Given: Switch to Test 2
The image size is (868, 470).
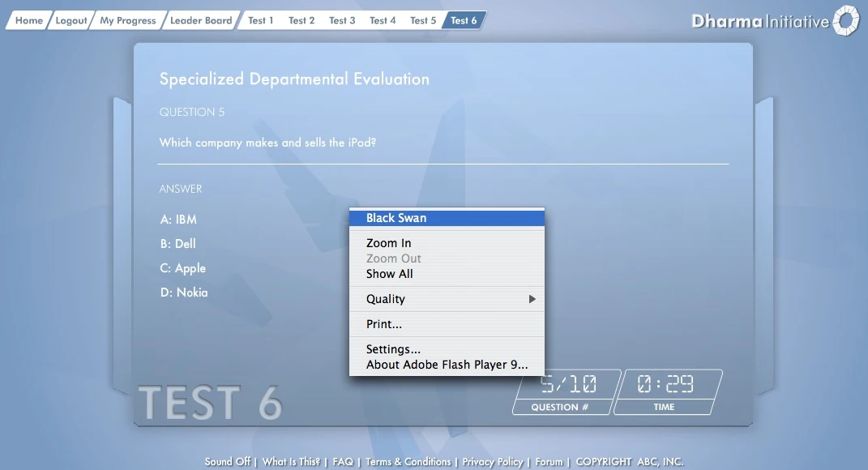Looking at the screenshot, I should tap(301, 20).
